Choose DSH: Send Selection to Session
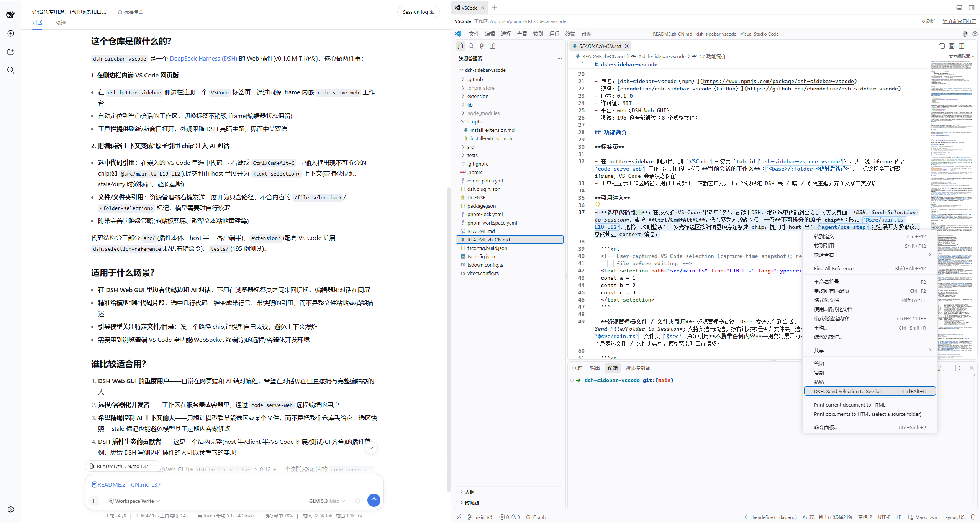The width and height of the screenshot is (980, 522). [x=870, y=391]
